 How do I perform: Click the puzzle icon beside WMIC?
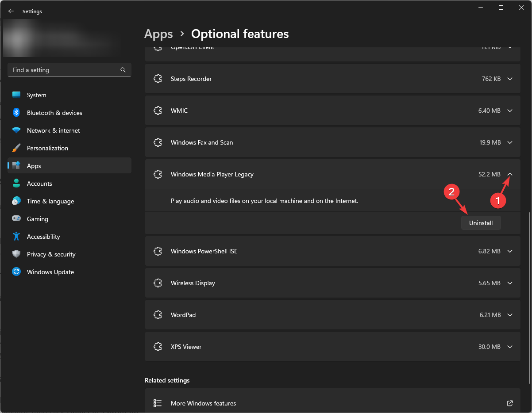(158, 111)
